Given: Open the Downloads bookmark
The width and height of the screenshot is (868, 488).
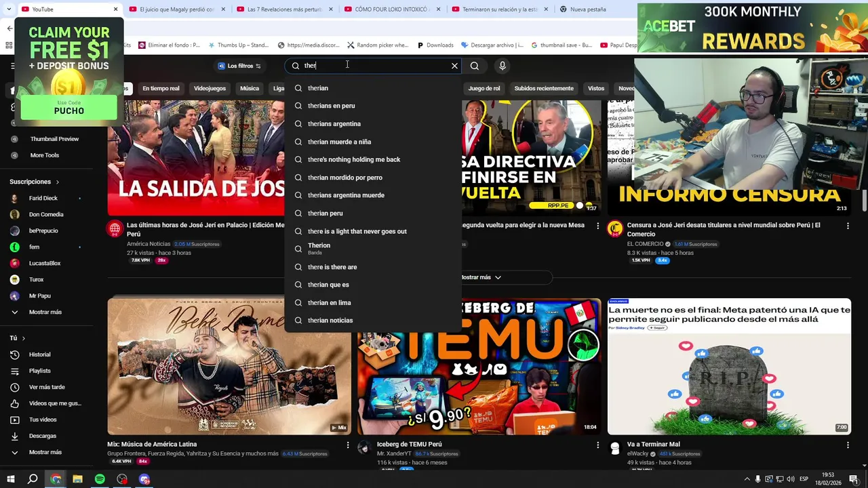Looking at the screenshot, I should click(435, 45).
